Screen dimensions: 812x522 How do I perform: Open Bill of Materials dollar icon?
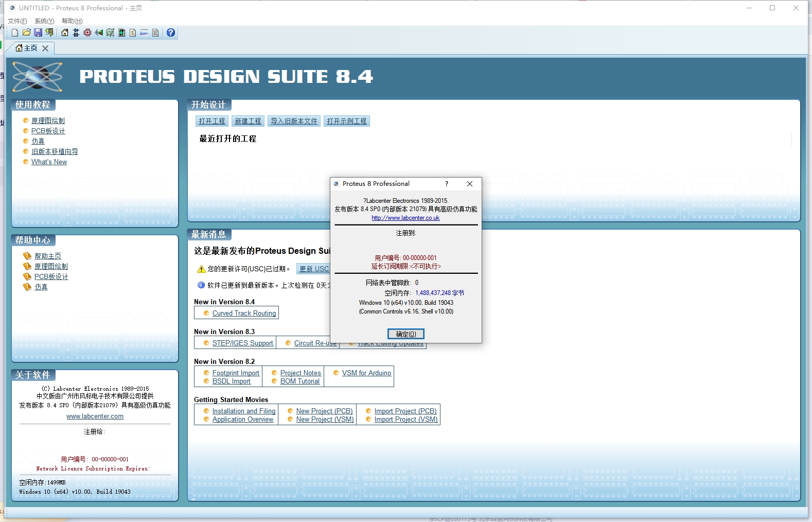coord(133,32)
